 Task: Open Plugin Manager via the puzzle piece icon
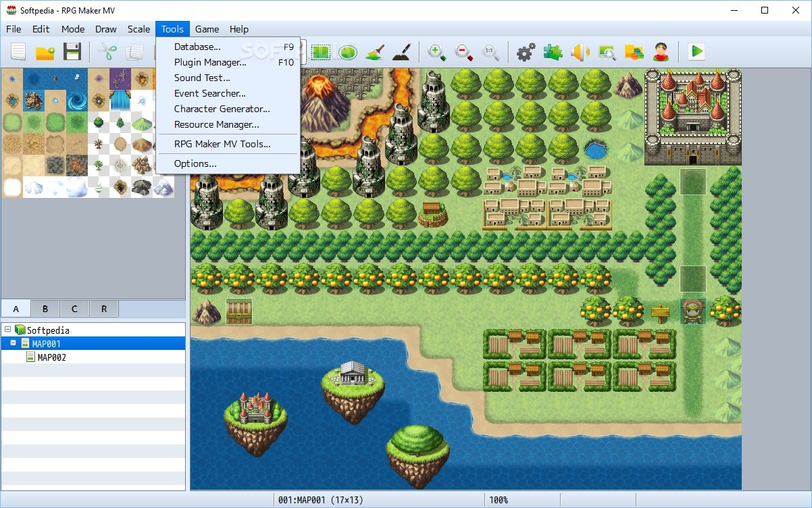[x=553, y=52]
